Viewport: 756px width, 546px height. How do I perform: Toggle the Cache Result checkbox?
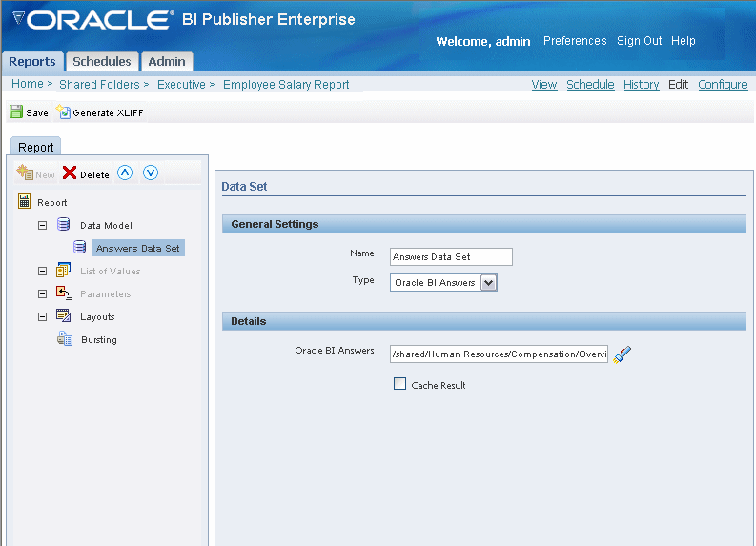pos(399,384)
